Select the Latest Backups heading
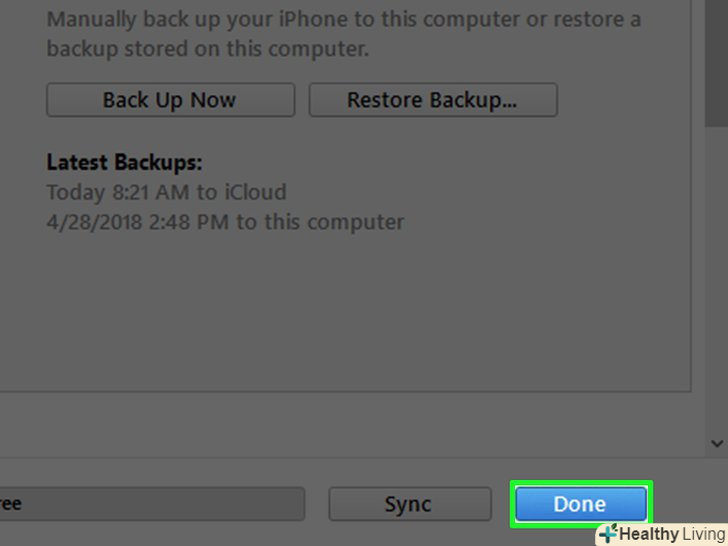 tap(124, 162)
